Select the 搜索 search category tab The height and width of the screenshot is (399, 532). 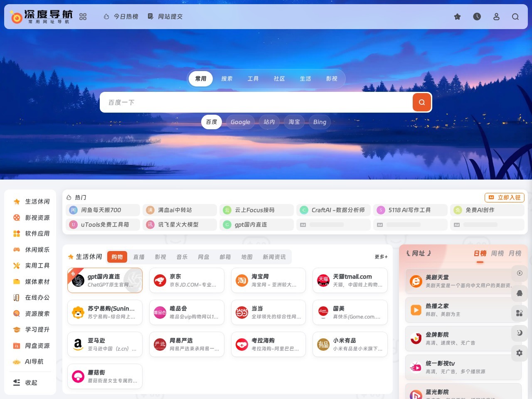pyautogui.click(x=227, y=79)
